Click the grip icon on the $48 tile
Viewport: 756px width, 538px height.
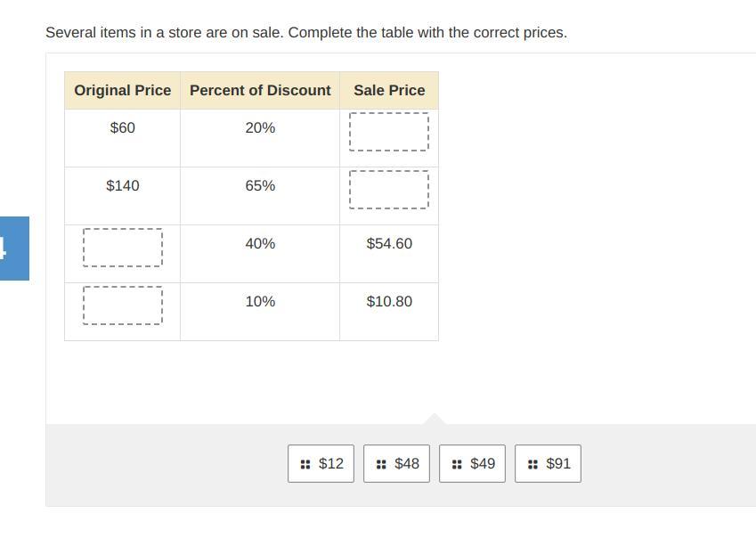[381, 464]
